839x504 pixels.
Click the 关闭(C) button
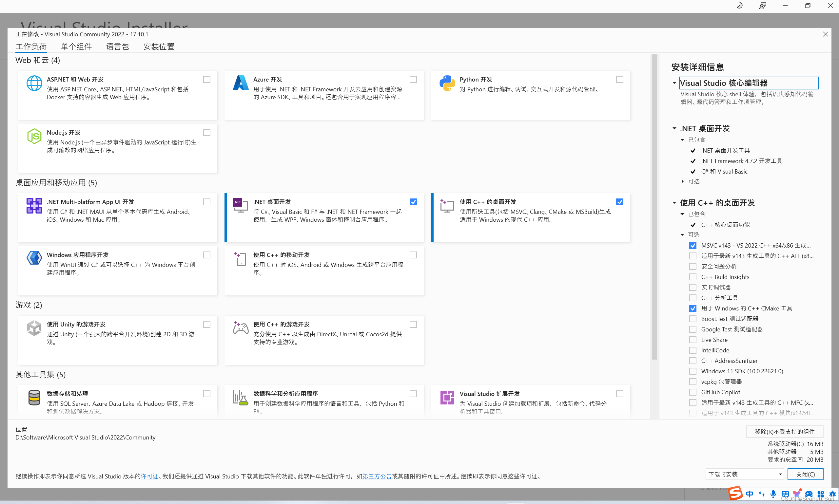point(805,475)
